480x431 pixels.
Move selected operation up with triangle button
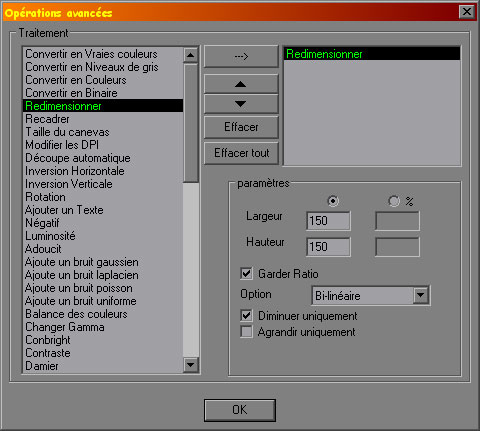pos(241,84)
